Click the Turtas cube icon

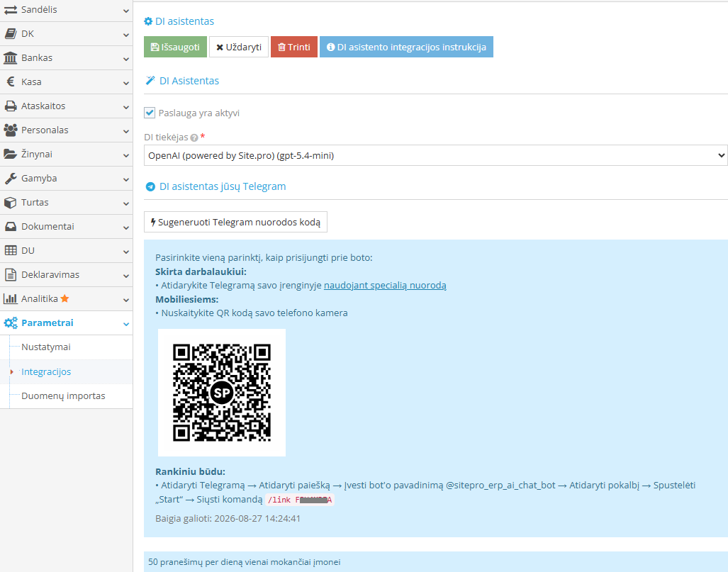10,203
